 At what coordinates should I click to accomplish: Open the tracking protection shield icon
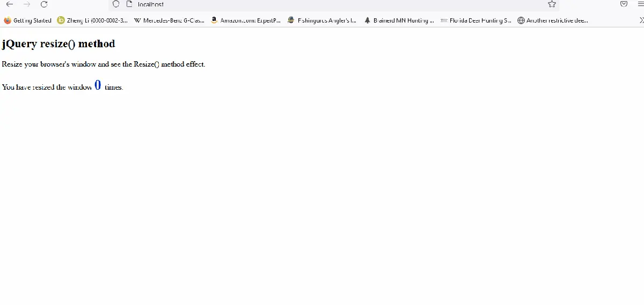115,4
